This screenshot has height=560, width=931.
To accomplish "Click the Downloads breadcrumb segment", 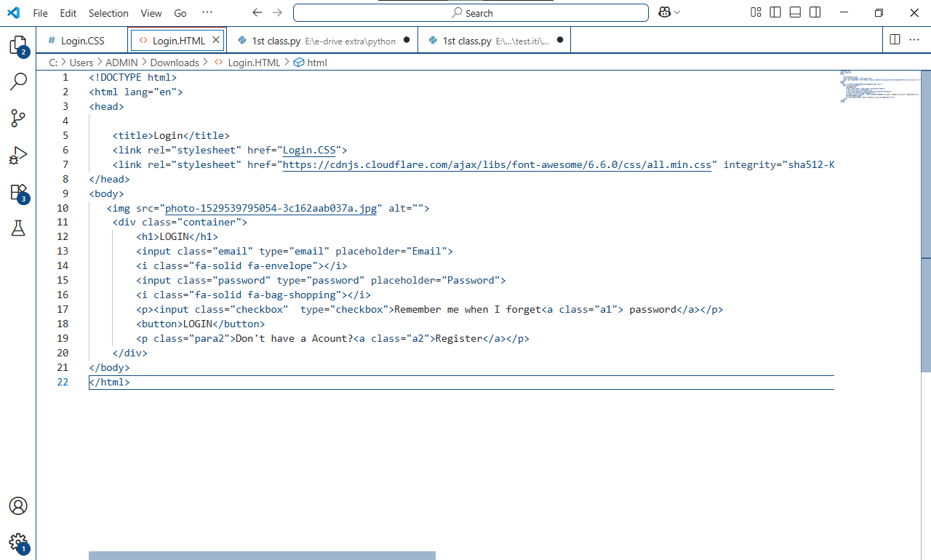I will tap(175, 63).
